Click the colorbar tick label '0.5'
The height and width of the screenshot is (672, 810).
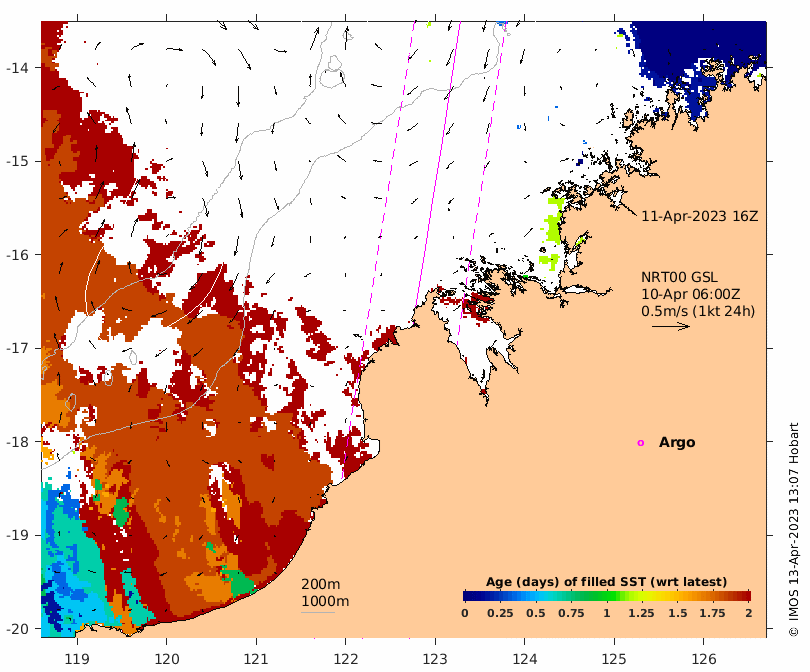[536, 613]
